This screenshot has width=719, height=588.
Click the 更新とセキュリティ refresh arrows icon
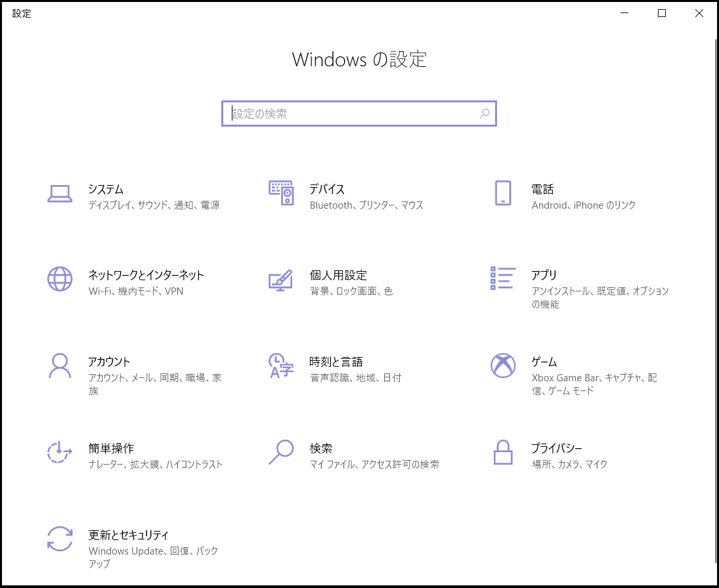click(x=60, y=539)
